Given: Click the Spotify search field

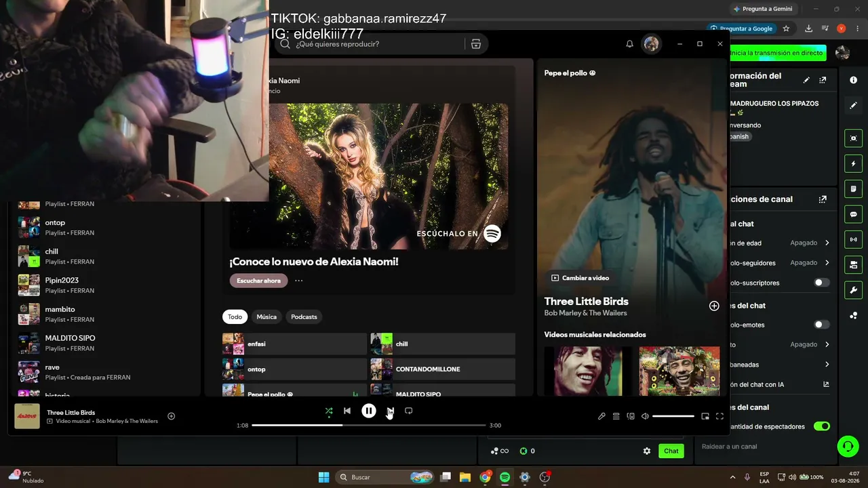Looking at the screenshot, I should 380,44.
